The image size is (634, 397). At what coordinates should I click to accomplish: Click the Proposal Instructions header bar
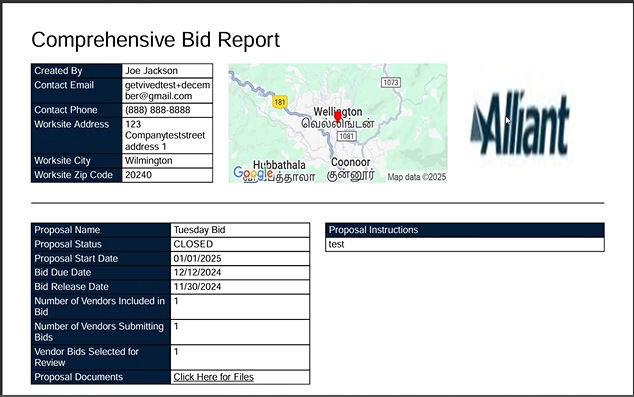pyautogui.click(x=465, y=230)
